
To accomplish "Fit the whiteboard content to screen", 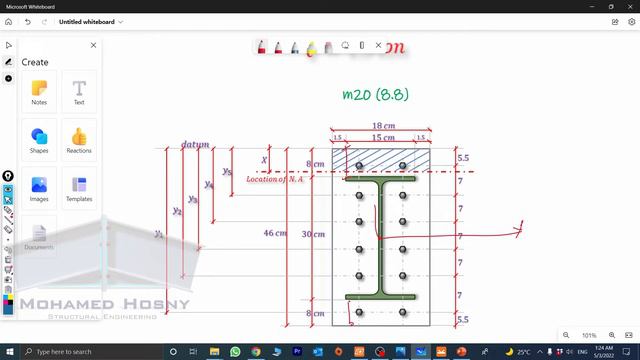I will (629, 335).
